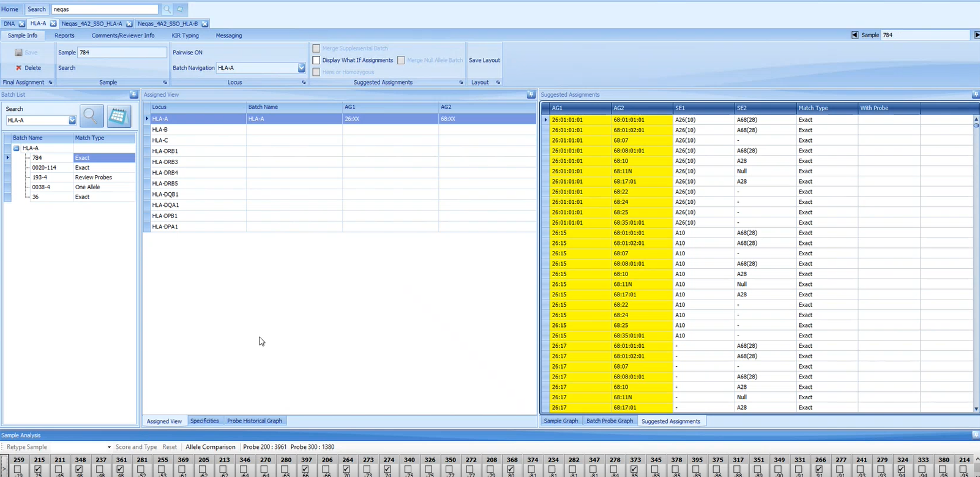Click the Home button
This screenshot has width=980, height=477.
pyautogui.click(x=10, y=9)
